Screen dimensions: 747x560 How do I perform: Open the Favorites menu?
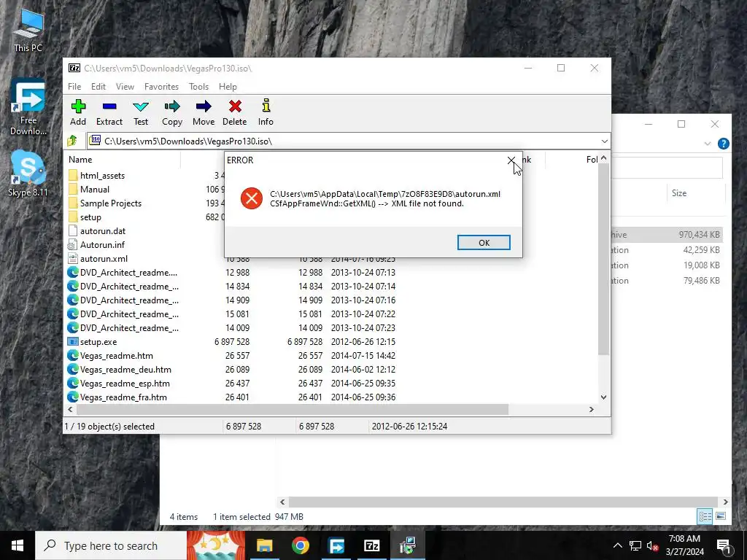(161, 87)
